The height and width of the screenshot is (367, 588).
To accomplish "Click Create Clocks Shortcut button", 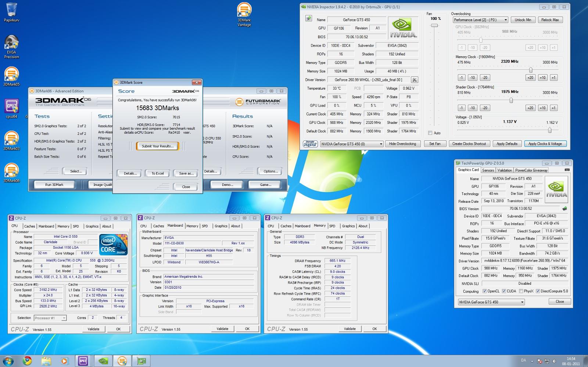I will (469, 144).
